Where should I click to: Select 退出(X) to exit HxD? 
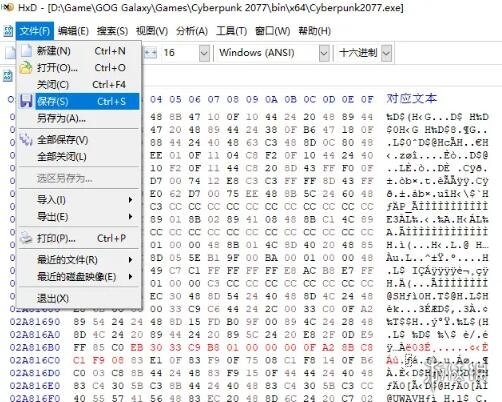79,298
